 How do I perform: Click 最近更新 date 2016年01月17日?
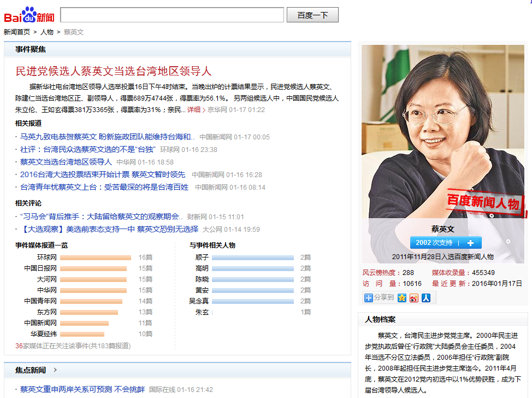496,284
